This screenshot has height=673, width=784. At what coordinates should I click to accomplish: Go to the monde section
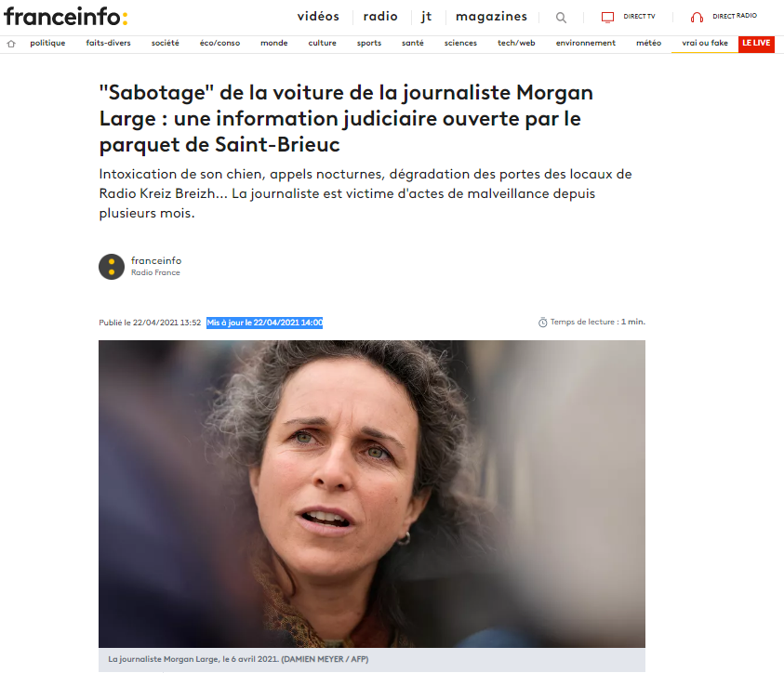coord(274,43)
